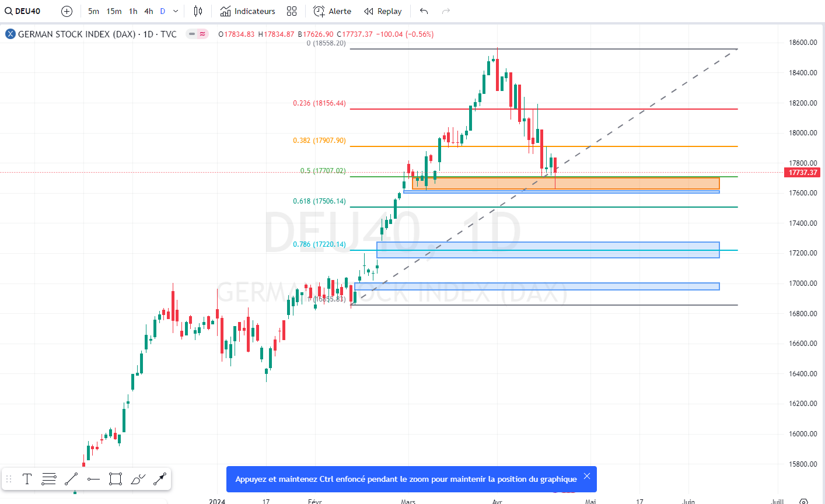
Task: Select the Fibonacci retracement tool
Action: (x=49, y=480)
